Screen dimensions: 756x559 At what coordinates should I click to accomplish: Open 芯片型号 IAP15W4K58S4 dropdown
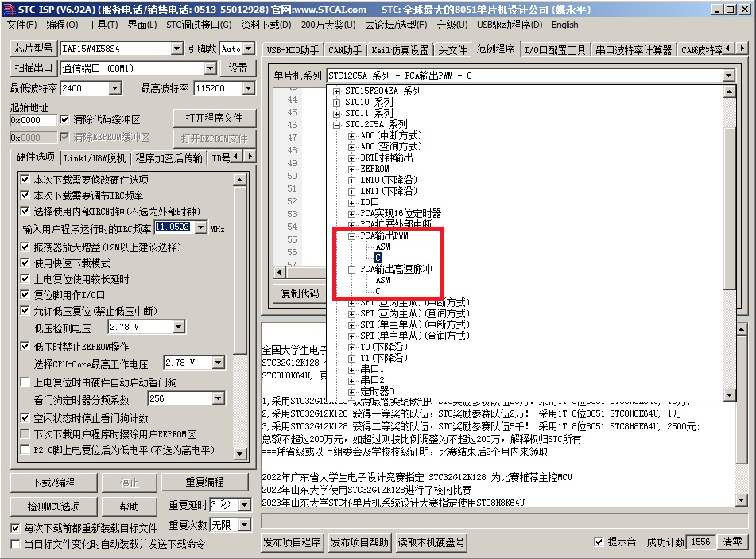(177, 49)
